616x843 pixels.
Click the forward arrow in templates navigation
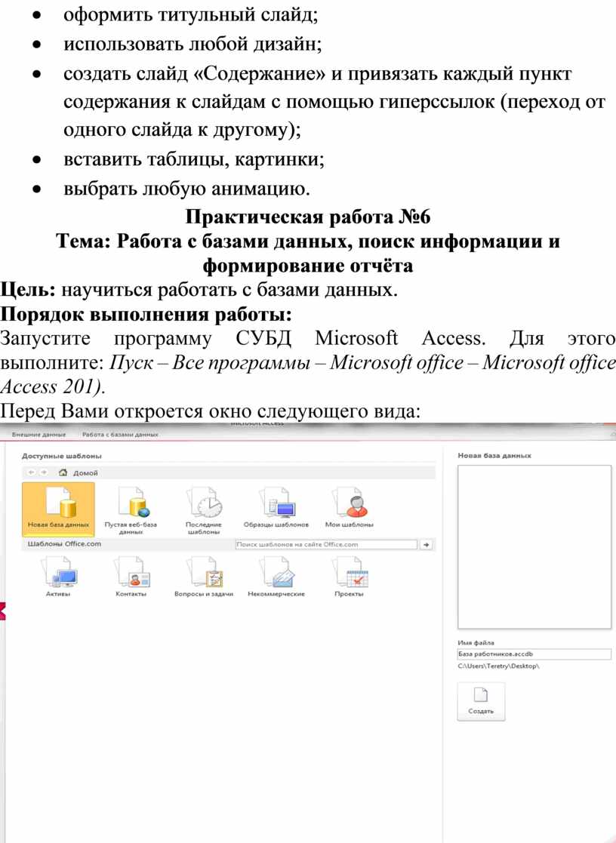point(44,472)
